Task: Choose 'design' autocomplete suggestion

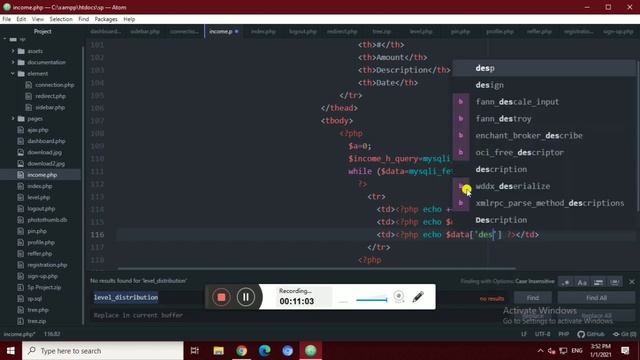Action: (x=544, y=85)
